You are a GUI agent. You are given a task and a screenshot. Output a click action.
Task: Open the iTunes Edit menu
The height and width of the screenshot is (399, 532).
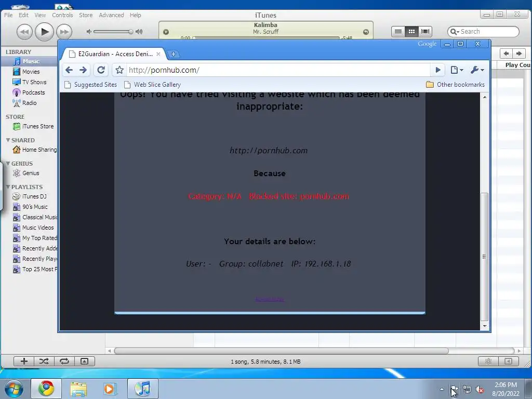(x=23, y=15)
